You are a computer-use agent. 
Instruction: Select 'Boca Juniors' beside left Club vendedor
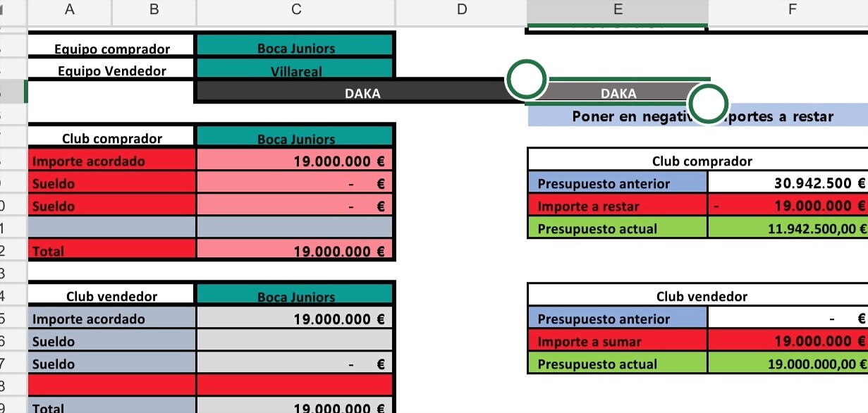[x=295, y=295]
